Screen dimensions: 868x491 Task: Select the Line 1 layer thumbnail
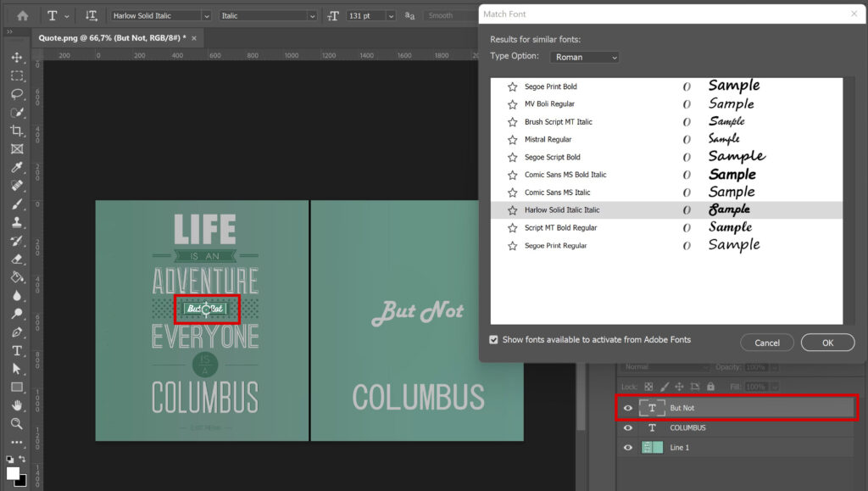pyautogui.click(x=652, y=447)
